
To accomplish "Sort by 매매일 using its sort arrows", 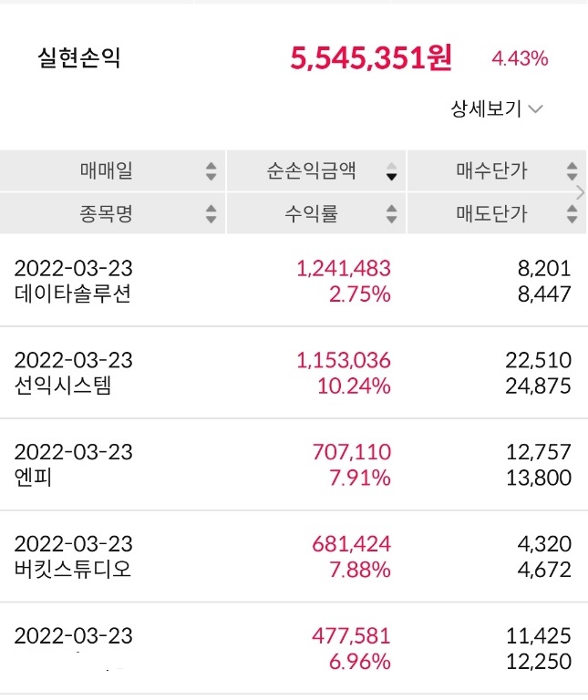I will 211,171.
